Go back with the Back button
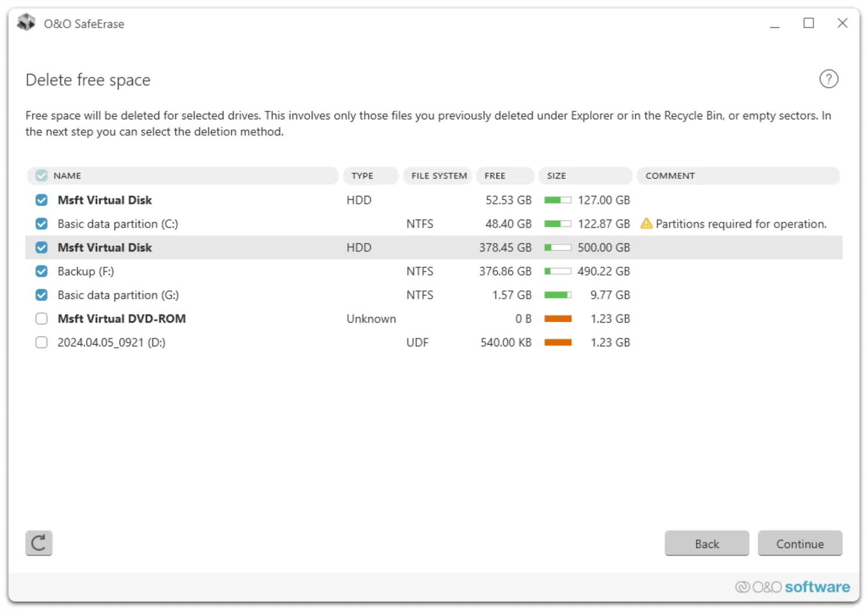This screenshot has width=868, height=610. 707,543
